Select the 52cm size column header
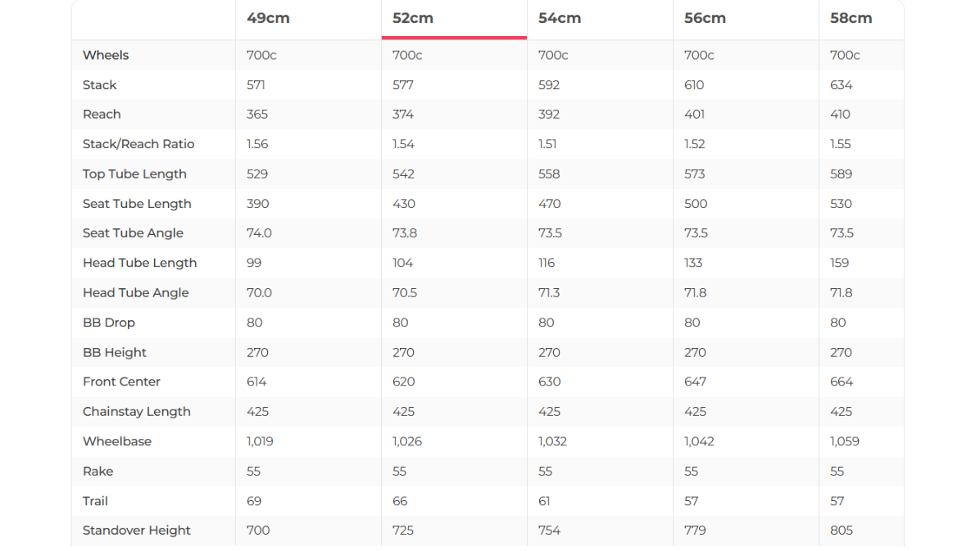 click(x=413, y=18)
